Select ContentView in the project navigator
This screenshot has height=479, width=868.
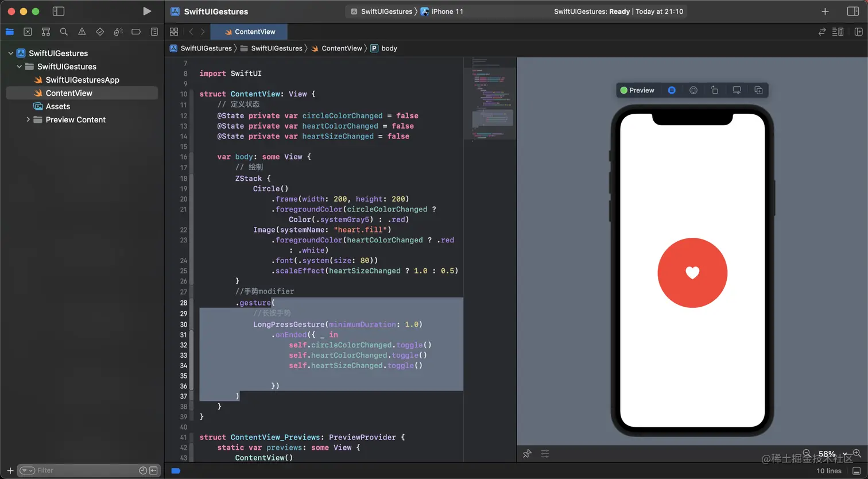click(x=82, y=93)
